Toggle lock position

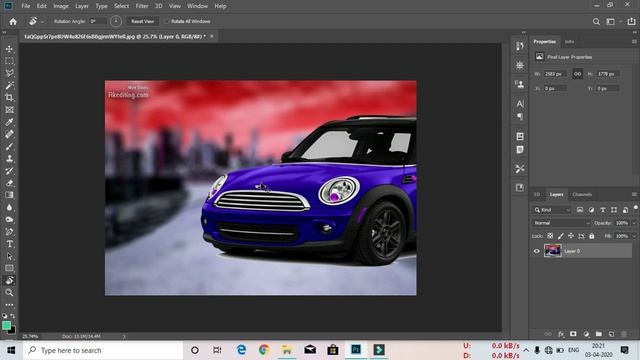pyautogui.click(x=571, y=236)
